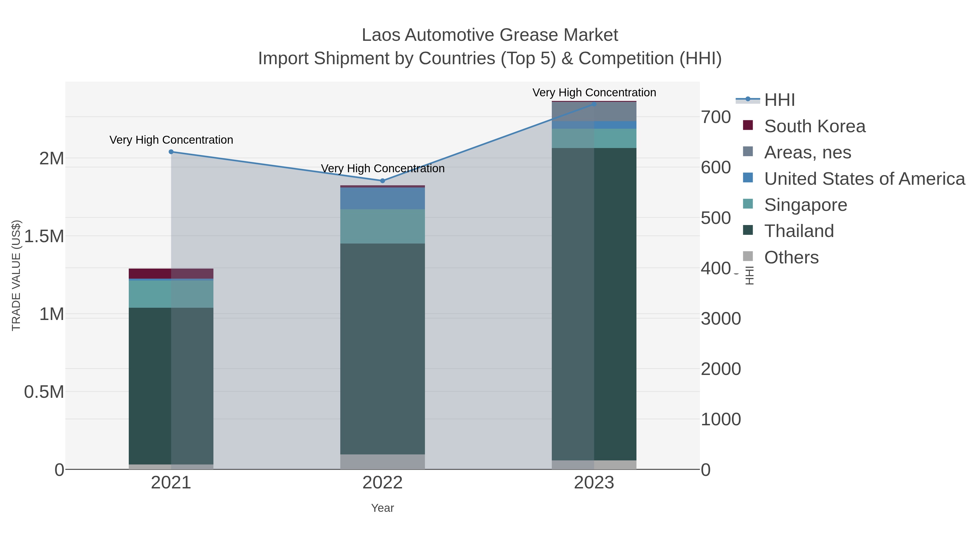Click 'Very High Concentration' label above 2022
Image resolution: width=980 pixels, height=551 pixels.
pyautogui.click(x=383, y=168)
